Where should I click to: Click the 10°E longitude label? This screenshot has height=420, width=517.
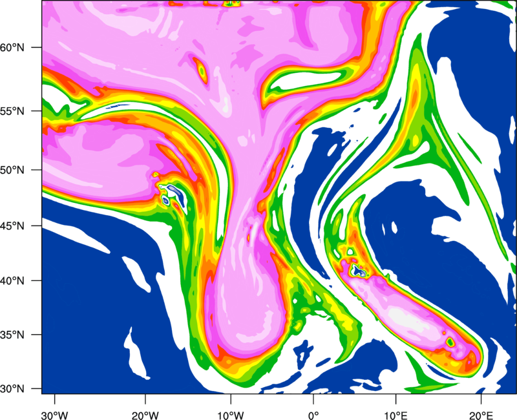[x=396, y=415]
